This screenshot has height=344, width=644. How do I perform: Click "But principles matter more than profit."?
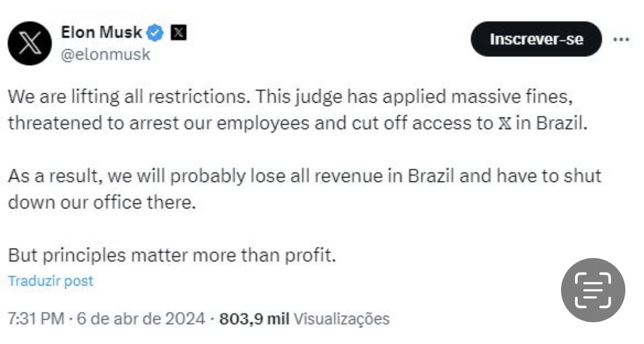[x=172, y=255]
